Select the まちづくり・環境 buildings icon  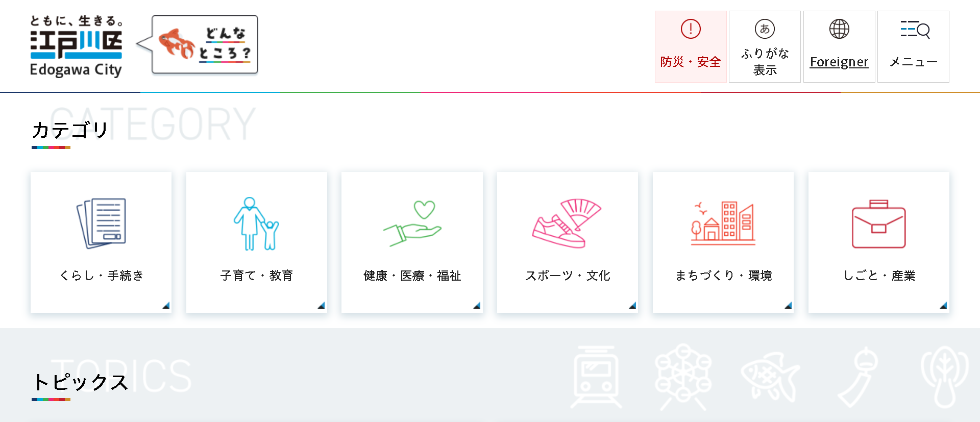coord(723,224)
